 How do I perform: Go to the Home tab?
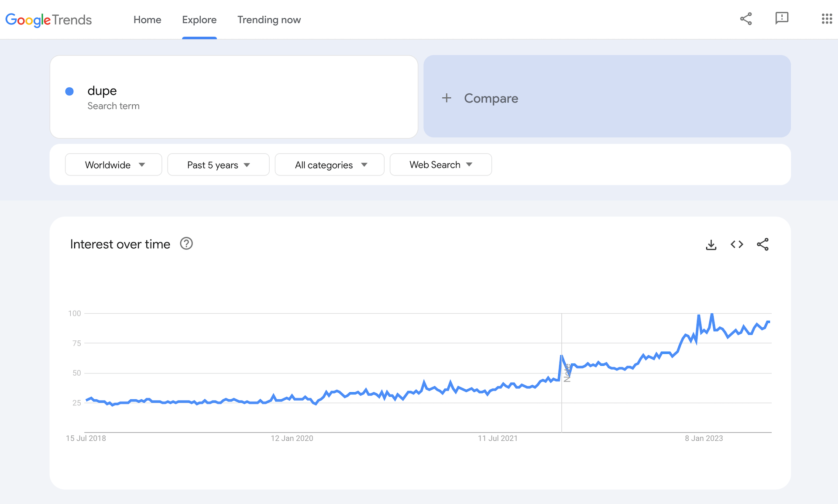(x=147, y=20)
